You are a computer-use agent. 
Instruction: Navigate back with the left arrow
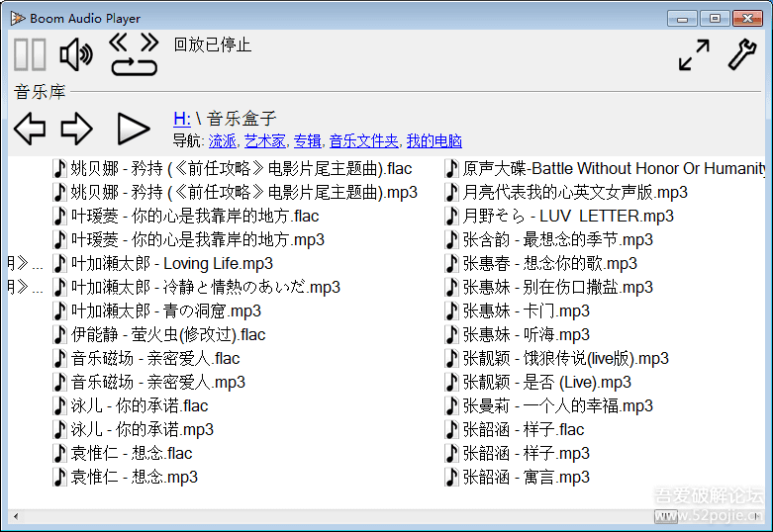point(30,130)
